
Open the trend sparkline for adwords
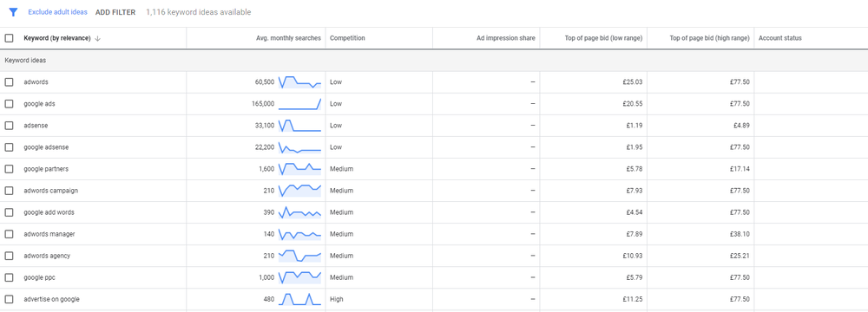(299, 81)
